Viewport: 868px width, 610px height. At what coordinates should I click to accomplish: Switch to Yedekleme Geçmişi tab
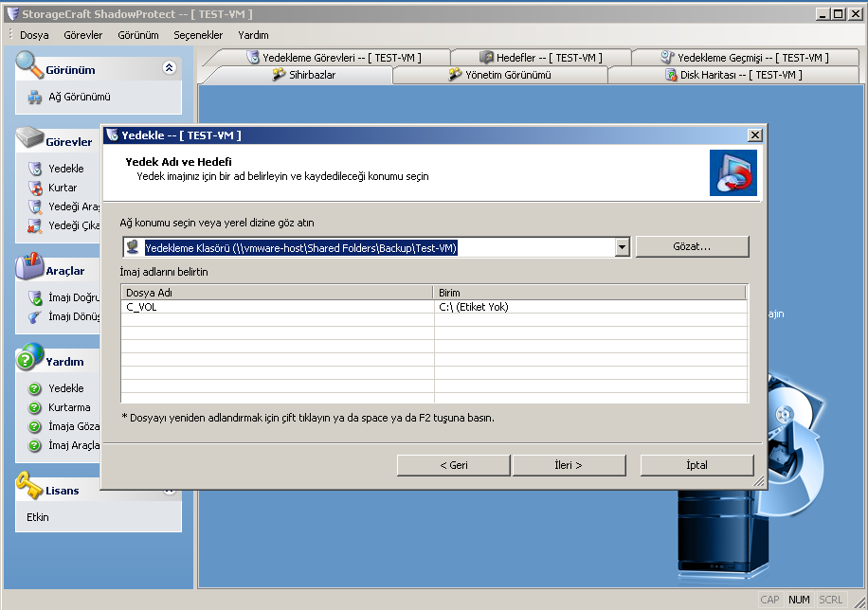coord(745,58)
